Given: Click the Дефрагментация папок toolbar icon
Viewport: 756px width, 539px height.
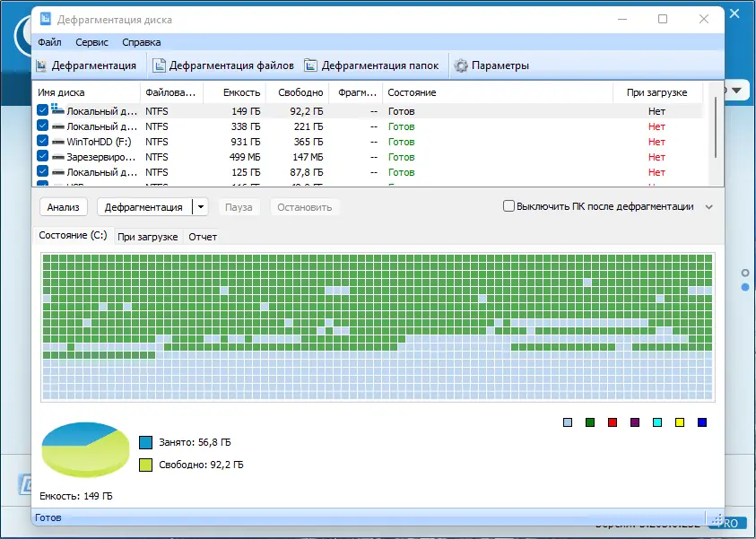Looking at the screenshot, I should [x=310, y=65].
